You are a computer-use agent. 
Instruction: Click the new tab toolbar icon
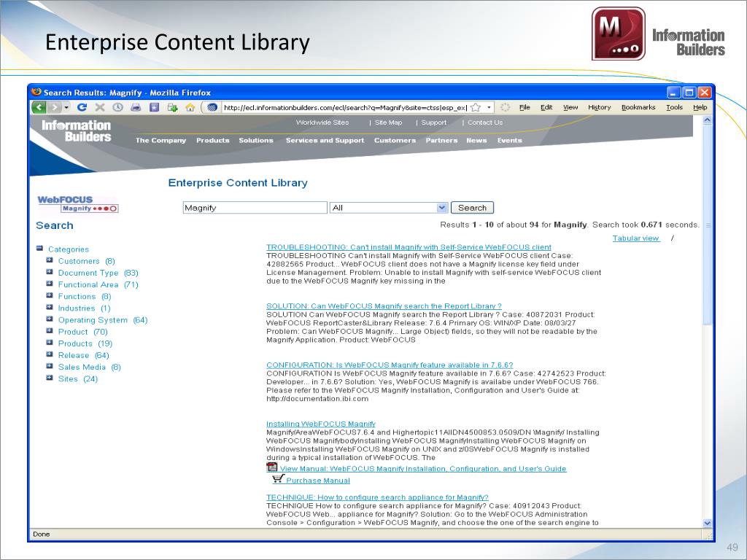point(172,107)
